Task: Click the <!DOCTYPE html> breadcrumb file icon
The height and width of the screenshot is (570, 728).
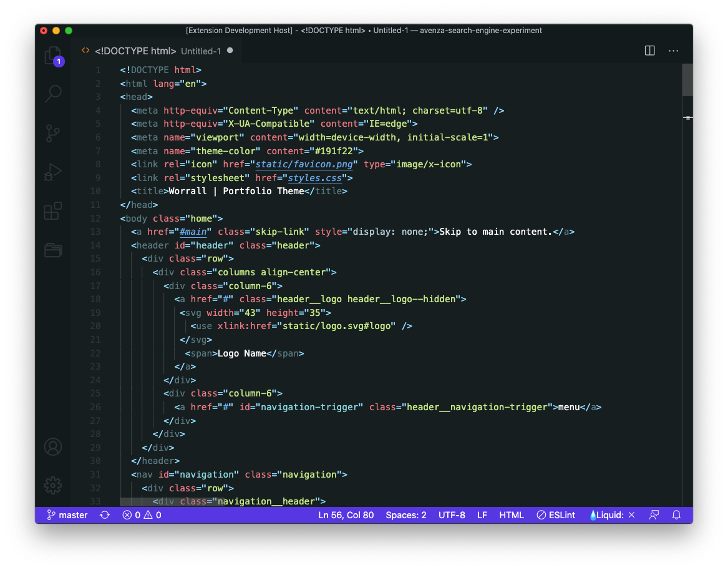Action: (x=85, y=51)
